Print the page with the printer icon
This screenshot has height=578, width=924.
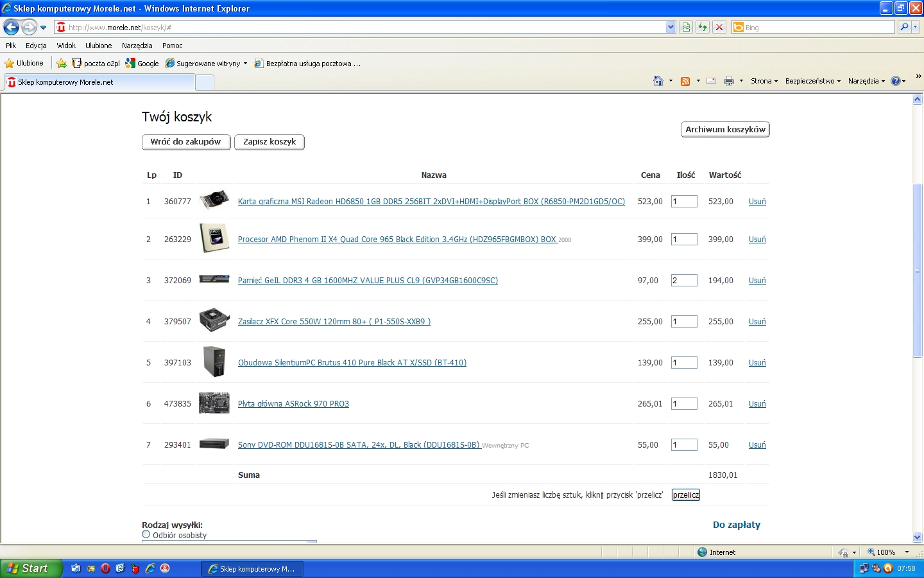pyautogui.click(x=729, y=81)
